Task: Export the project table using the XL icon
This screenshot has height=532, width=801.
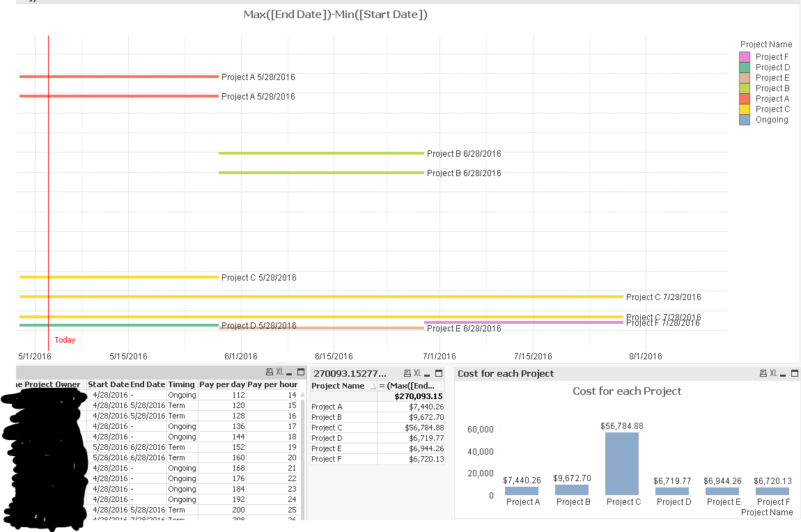Action: click(x=280, y=373)
